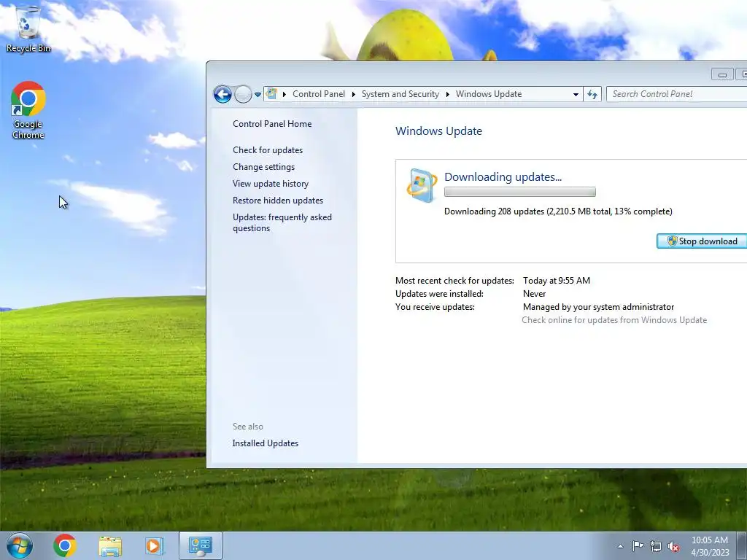
Task: Open Windows Explorer from the taskbar
Action: 110,545
